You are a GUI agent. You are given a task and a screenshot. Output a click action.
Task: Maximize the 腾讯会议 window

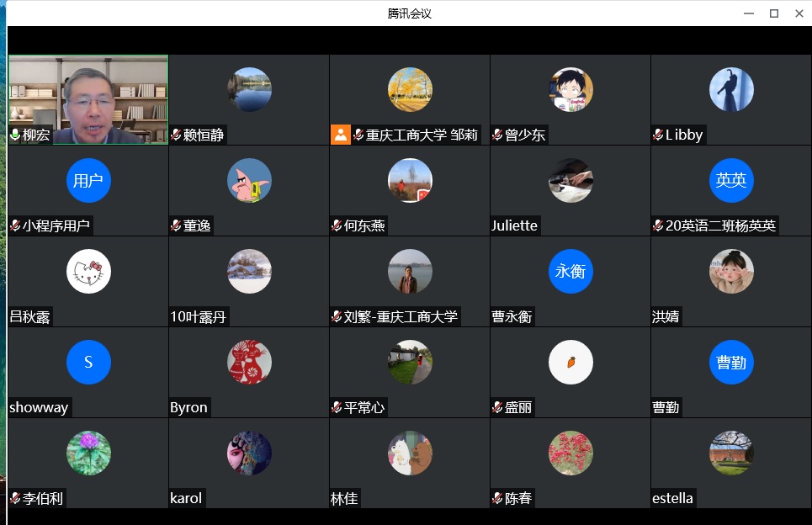(773, 13)
